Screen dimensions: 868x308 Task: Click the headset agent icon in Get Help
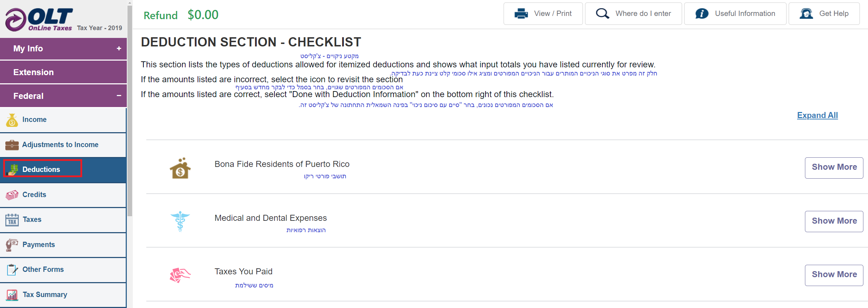click(806, 13)
